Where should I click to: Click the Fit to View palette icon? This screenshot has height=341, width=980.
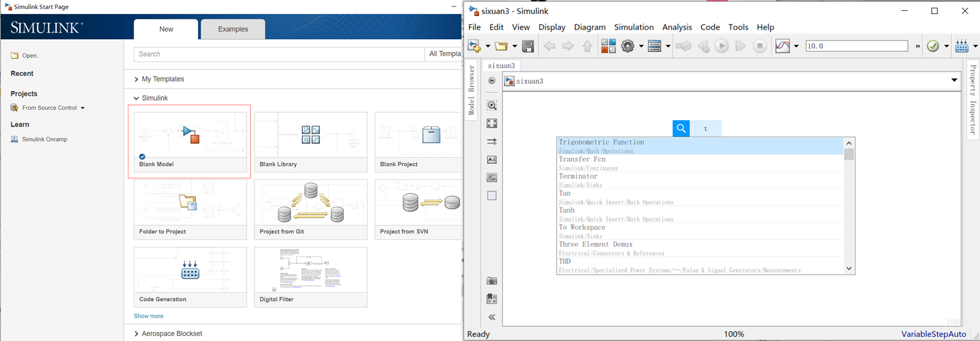pyautogui.click(x=492, y=123)
